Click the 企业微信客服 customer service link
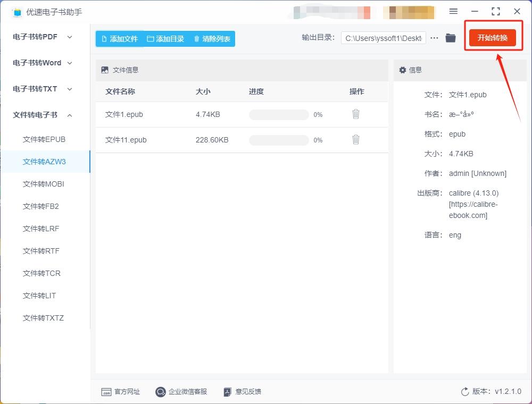 pos(182,392)
